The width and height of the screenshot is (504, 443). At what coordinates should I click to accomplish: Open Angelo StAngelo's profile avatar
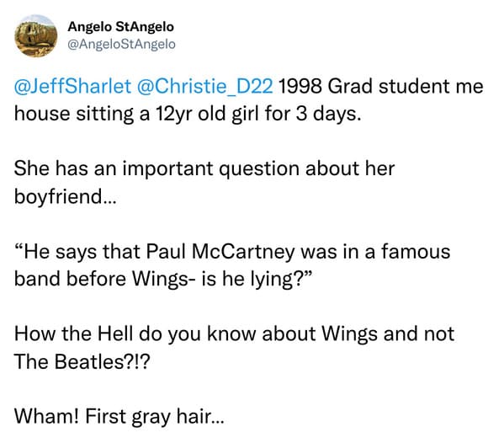[x=36, y=35]
